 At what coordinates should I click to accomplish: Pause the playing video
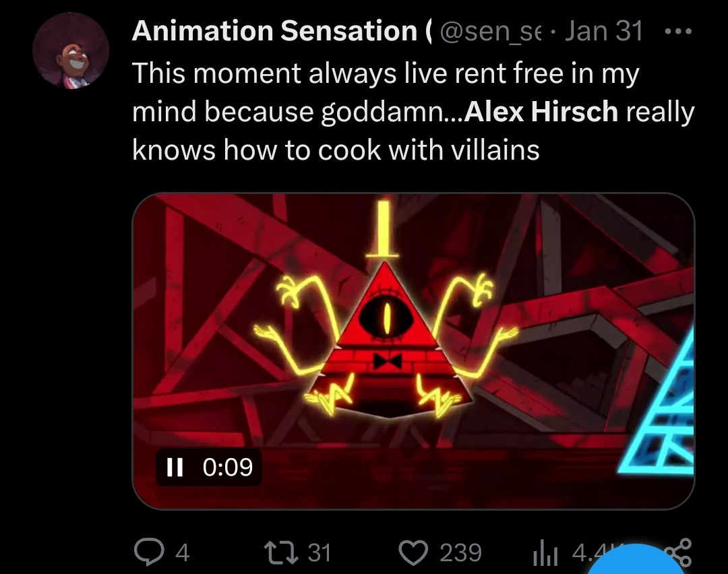pos(175,467)
